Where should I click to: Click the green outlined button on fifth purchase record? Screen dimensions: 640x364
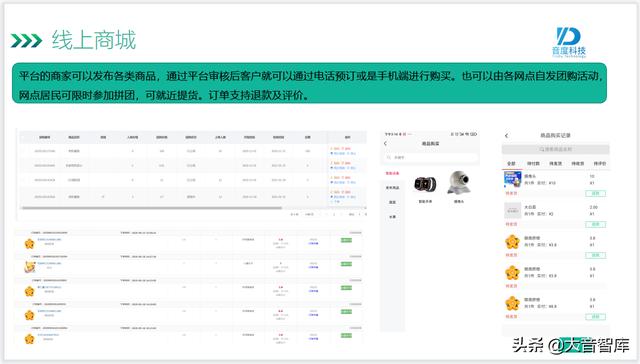[x=596, y=317]
